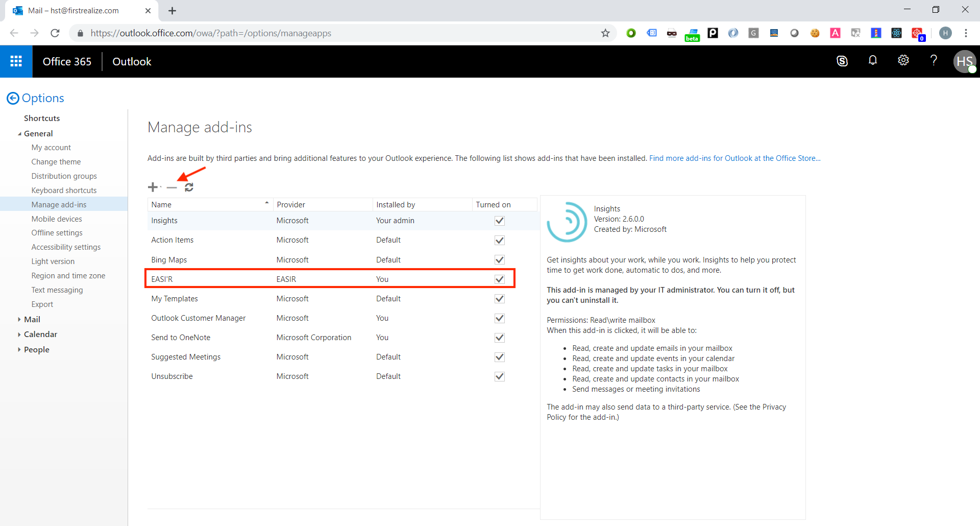The width and height of the screenshot is (980, 526).
Task: Click the React atom extension icon
Action: pyautogui.click(x=896, y=33)
